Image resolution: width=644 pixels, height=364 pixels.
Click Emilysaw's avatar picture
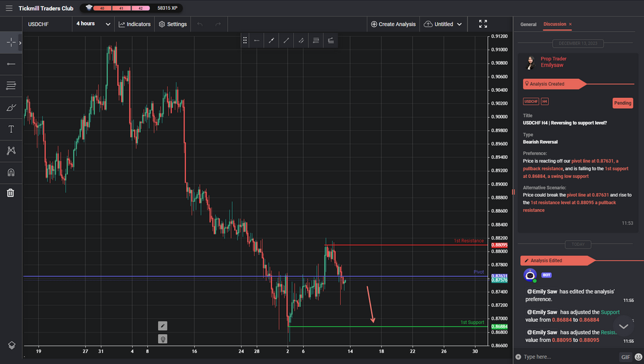pyautogui.click(x=530, y=62)
